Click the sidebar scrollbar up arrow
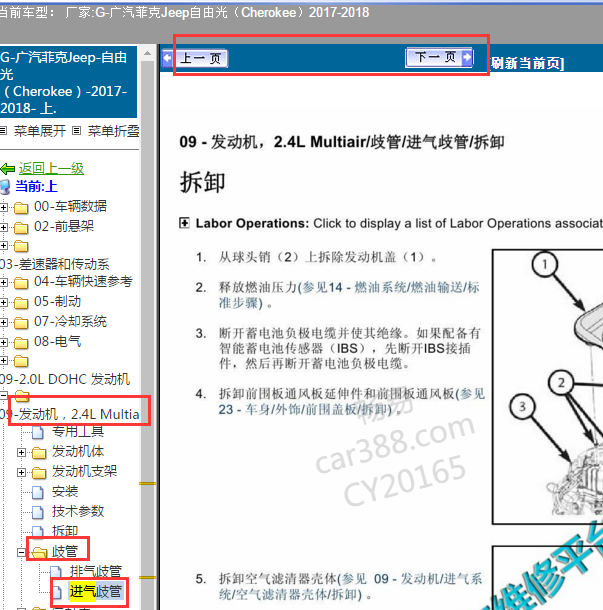 pyautogui.click(x=147, y=53)
